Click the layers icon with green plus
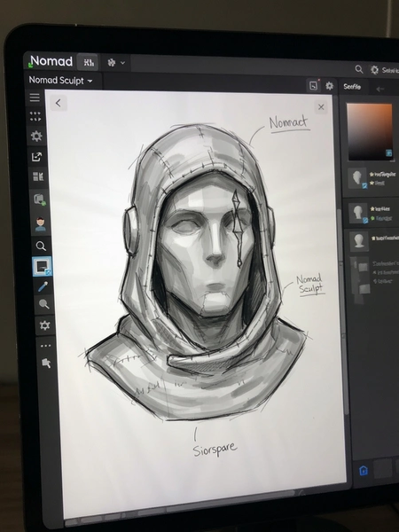 (39, 199)
